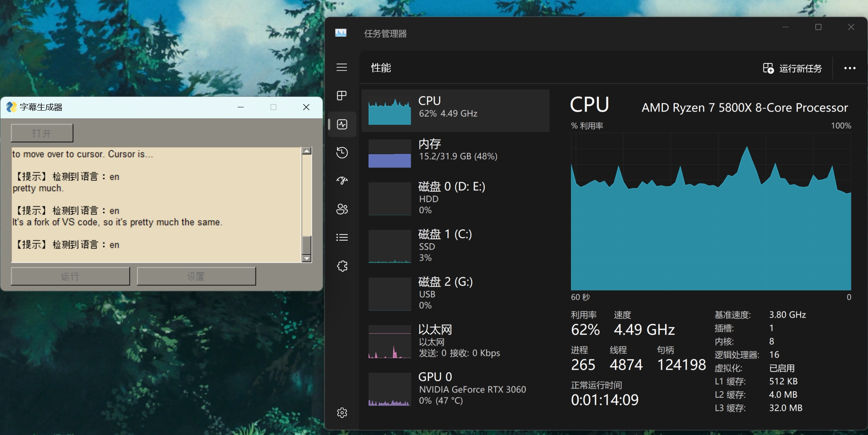This screenshot has width=868, height=435.
Task: Open the Users page icon in sidebar
Action: 342,209
